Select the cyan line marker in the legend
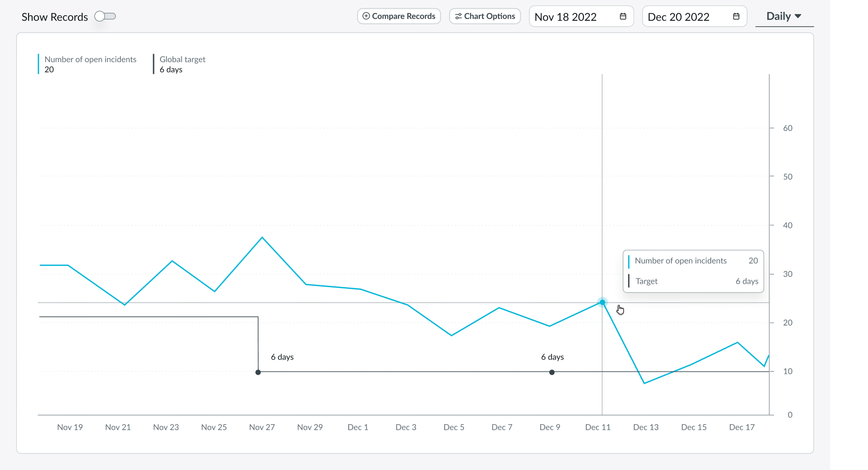The width and height of the screenshot is (868, 470). tap(38, 64)
